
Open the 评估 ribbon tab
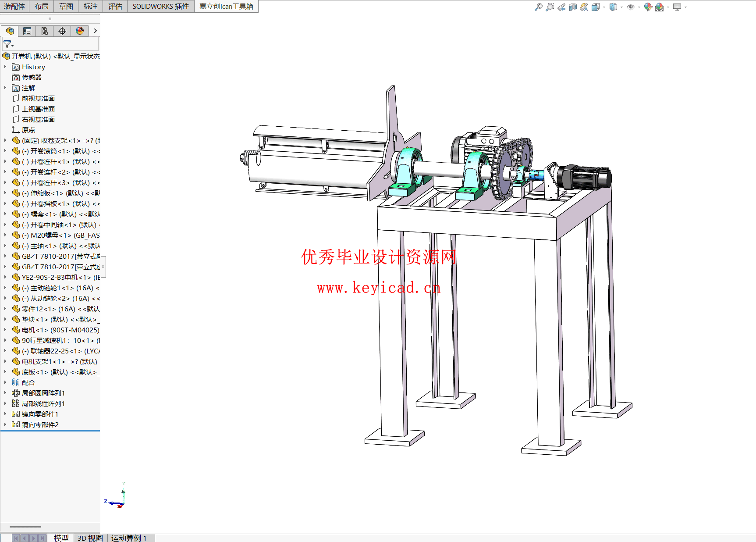pyautogui.click(x=115, y=6)
